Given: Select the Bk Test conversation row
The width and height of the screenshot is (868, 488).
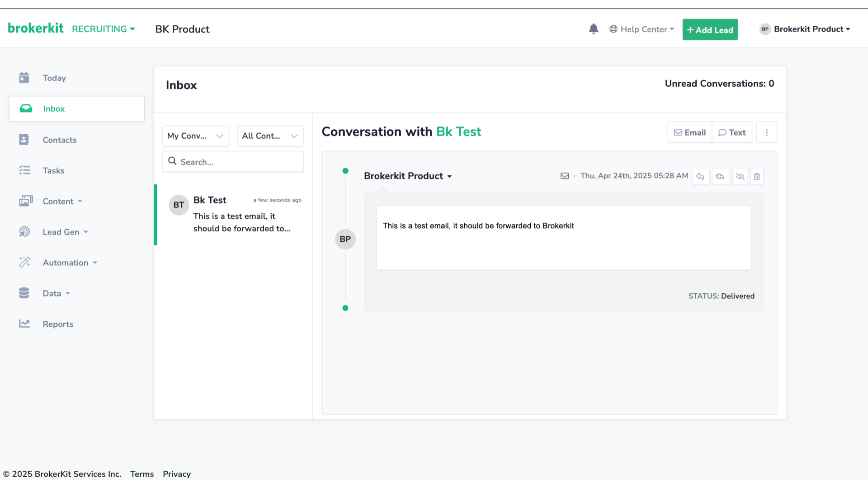Looking at the screenshot, I should (x=233, y=215).
